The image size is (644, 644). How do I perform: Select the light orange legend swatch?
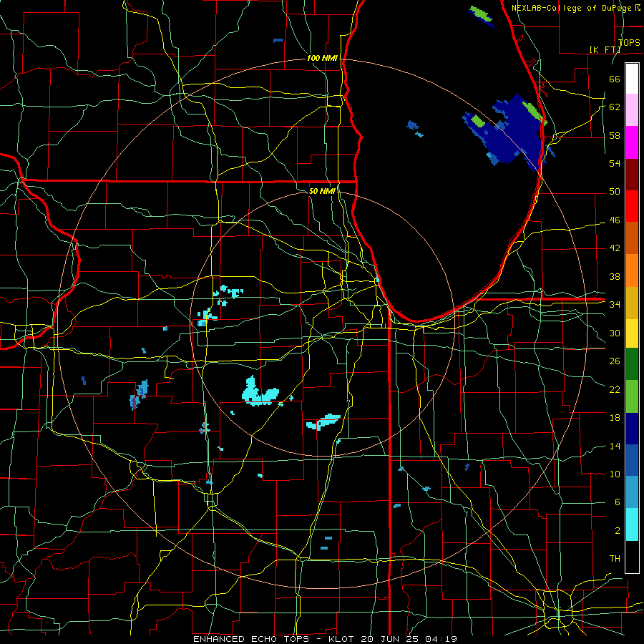tap(632, 270)
